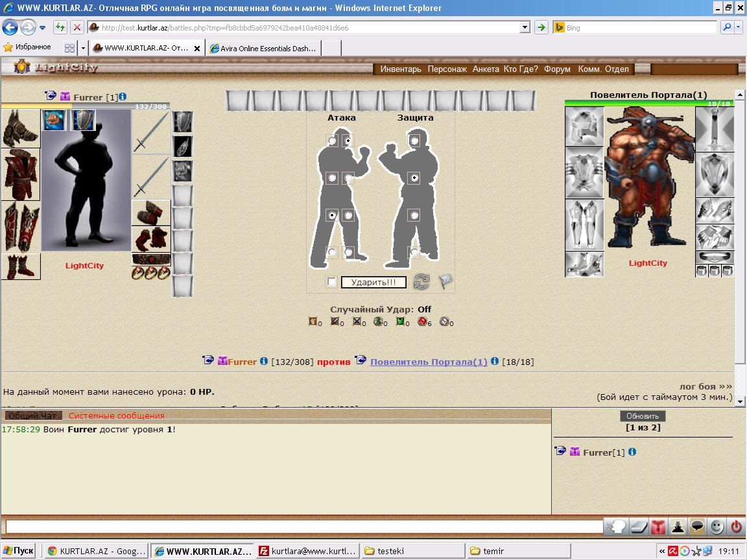Open the Bing search options dropdown
Image resolution: width=747 pixels, height=560 pixels.
(739, 28)
